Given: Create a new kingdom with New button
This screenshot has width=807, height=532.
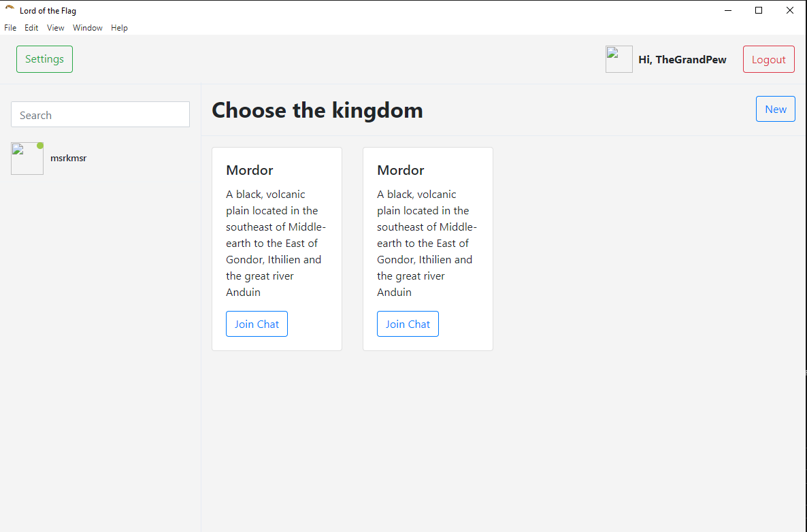Looking at the screenshot, I should 775,109.
